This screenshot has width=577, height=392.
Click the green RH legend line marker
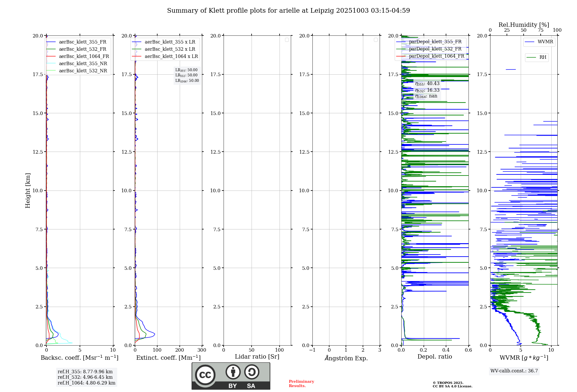[x=531, y=57]
